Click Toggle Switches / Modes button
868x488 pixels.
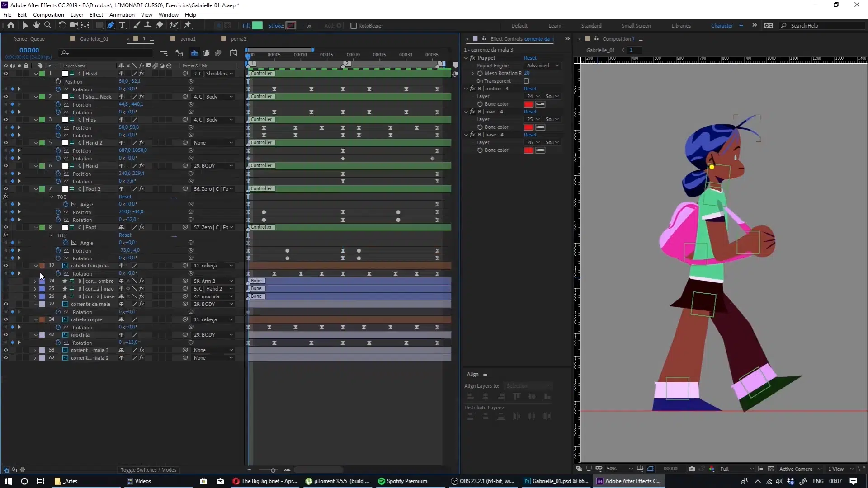[x=148, y=470]
